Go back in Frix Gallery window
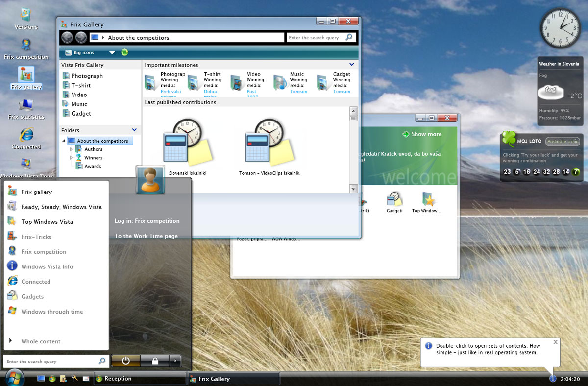 pos(67,37)
